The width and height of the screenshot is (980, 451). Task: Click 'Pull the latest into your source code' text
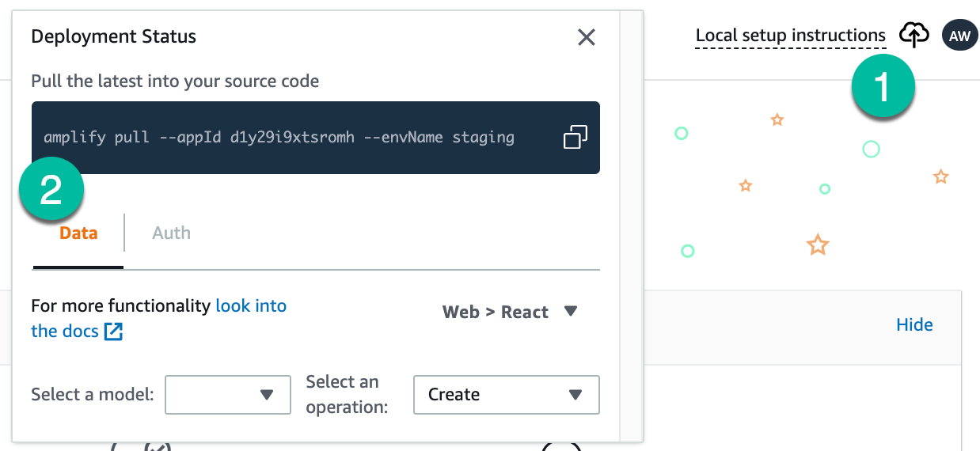click(175, 81)
